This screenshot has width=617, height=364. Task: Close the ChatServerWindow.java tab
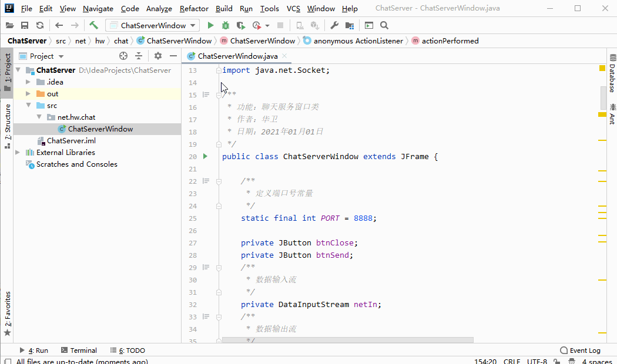tap(284, 56)
